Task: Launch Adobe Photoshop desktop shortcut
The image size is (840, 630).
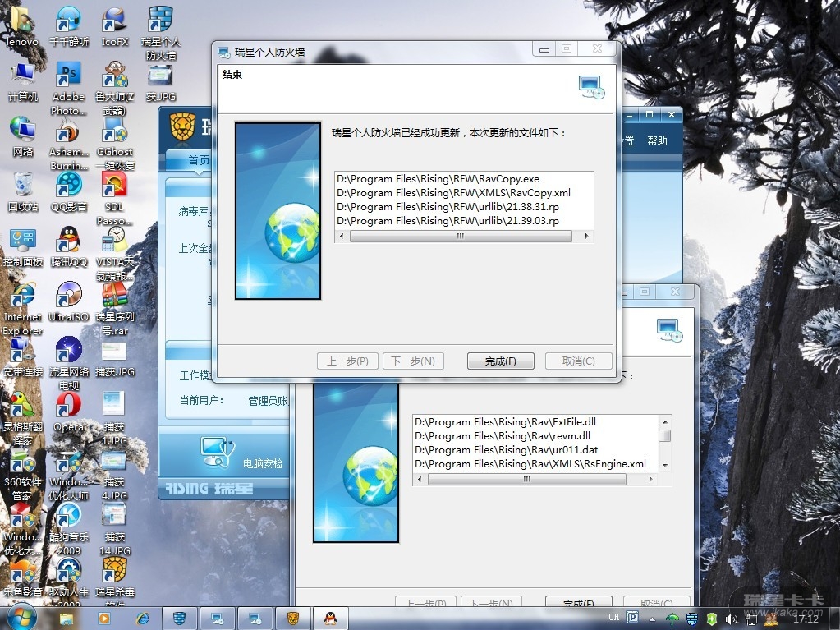Action: [x=69, y=89]
